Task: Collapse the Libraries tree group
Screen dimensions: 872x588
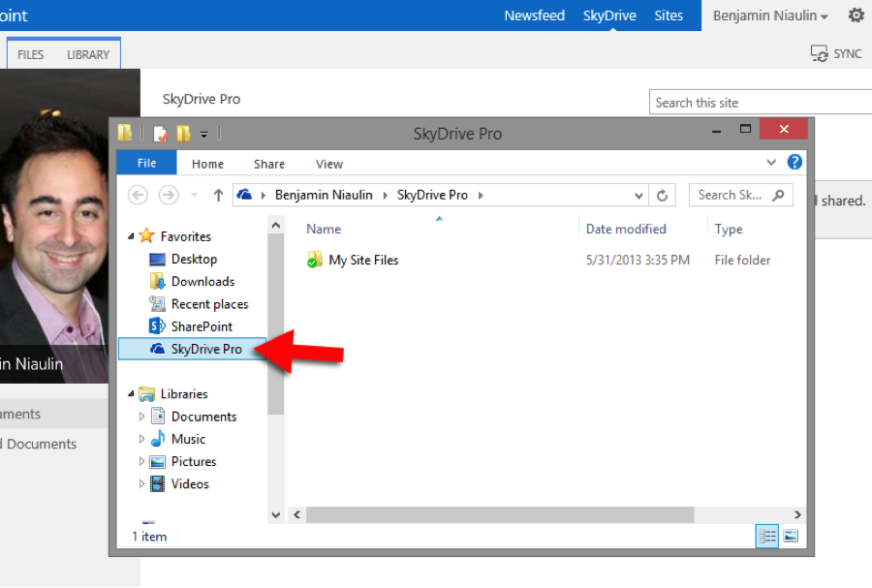Action: (131, 394)
